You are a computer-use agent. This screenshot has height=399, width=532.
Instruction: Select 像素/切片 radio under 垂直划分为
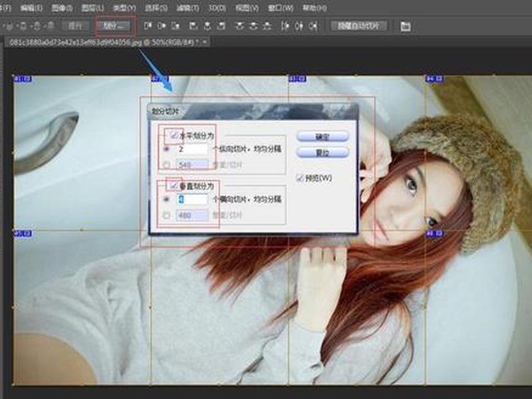click(166, 215)
